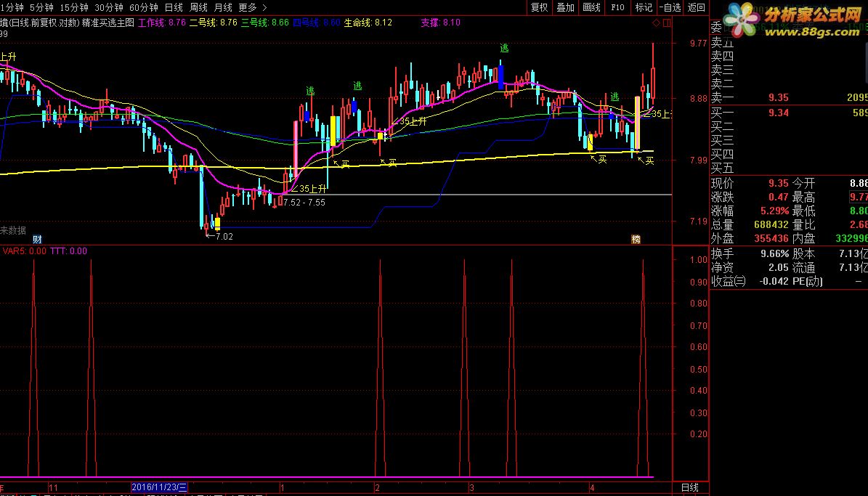This screenshot has width=868, height=496.
Task: Click the 35上升 label near 7.52 - 7.55
Action: coord(309,189)
